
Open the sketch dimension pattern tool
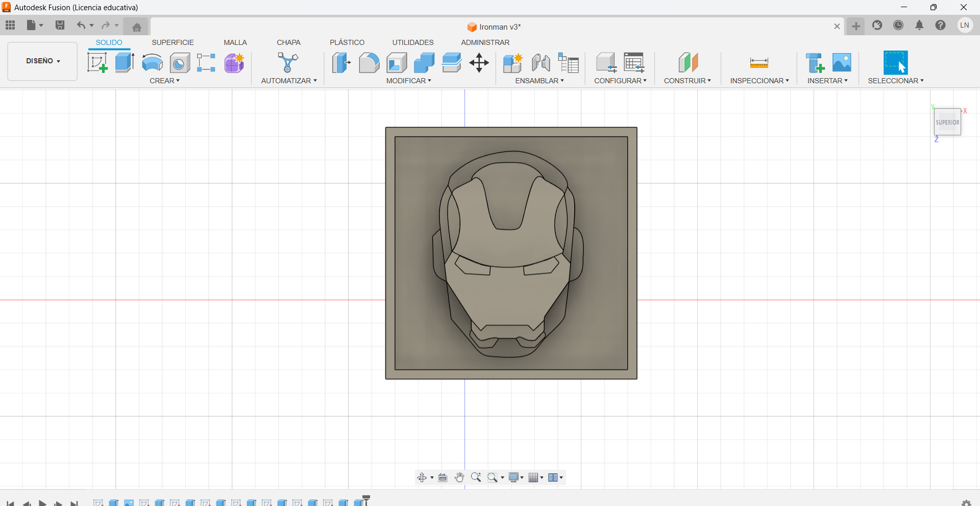(206, 63)
